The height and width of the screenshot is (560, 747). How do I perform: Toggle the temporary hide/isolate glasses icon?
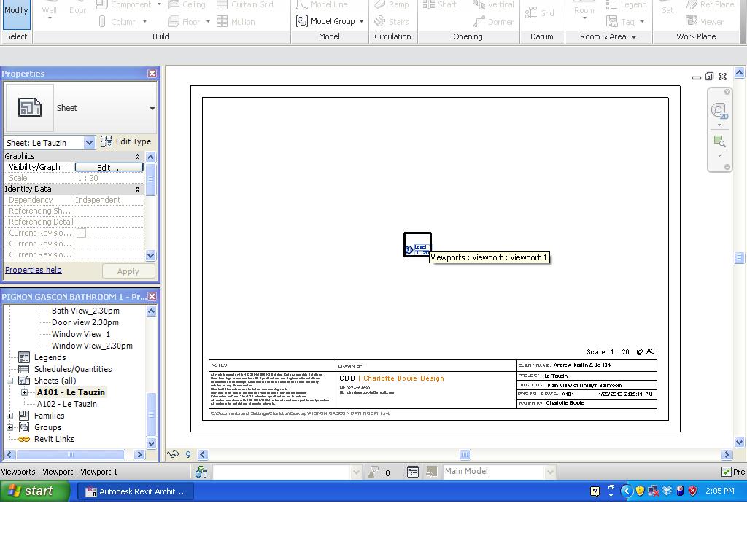coord(173,454)
